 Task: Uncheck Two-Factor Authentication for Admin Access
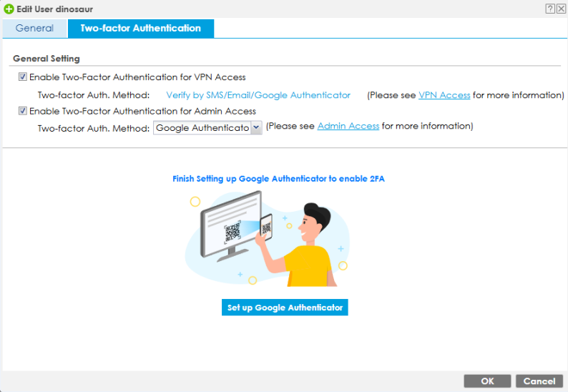pos(23,112)
